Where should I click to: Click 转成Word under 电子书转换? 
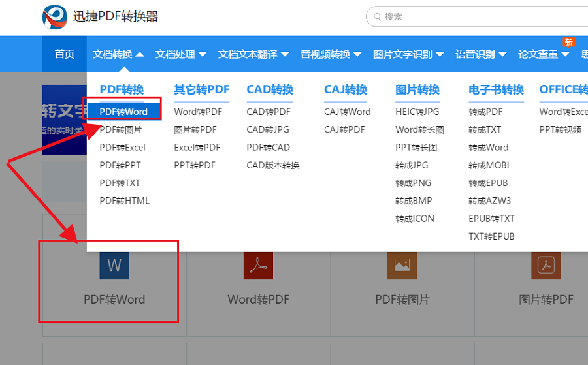(x=489, y=148)
